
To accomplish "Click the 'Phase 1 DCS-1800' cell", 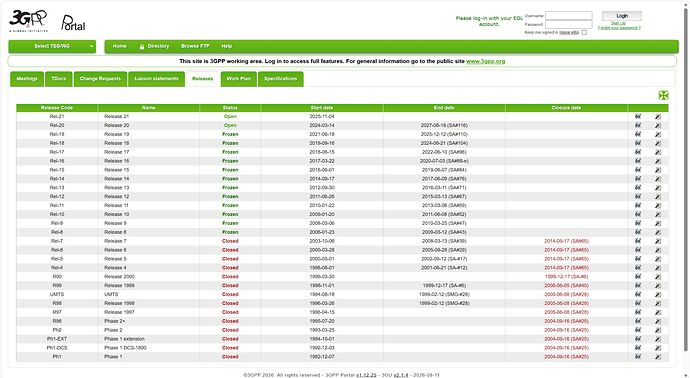I will 125,348.
